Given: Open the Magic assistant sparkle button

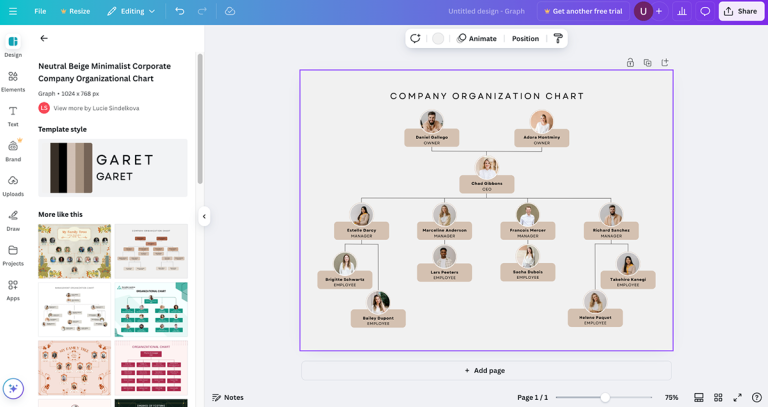Looking at the screenshot, I should (x=13, y=388).
